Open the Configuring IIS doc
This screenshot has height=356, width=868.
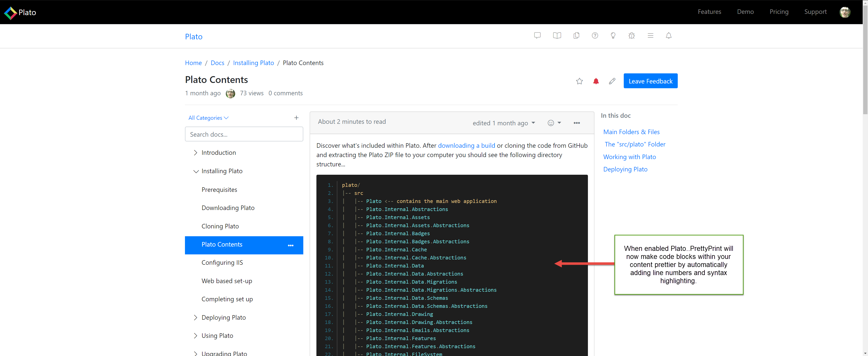(222, 262)
